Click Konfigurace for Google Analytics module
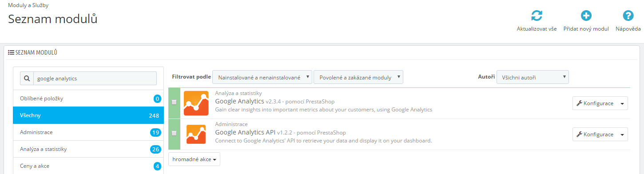 point(595,103)
